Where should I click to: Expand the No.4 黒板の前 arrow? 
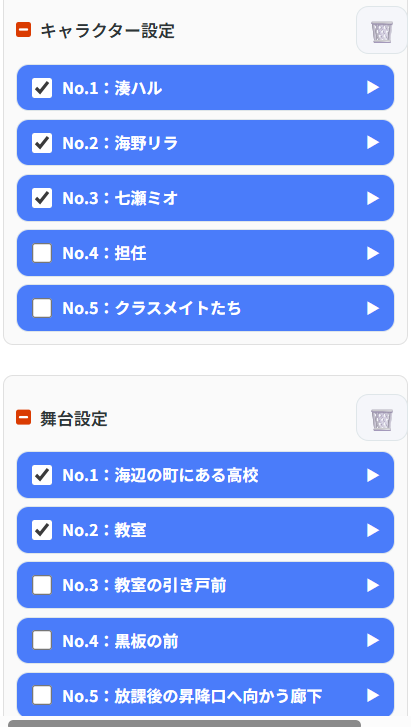coord(373,641)
